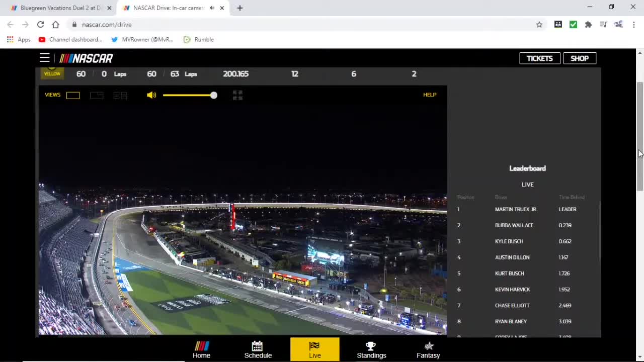Open the Fantasy tab
This screenshot has width=644, height=362.
point(428,350)
